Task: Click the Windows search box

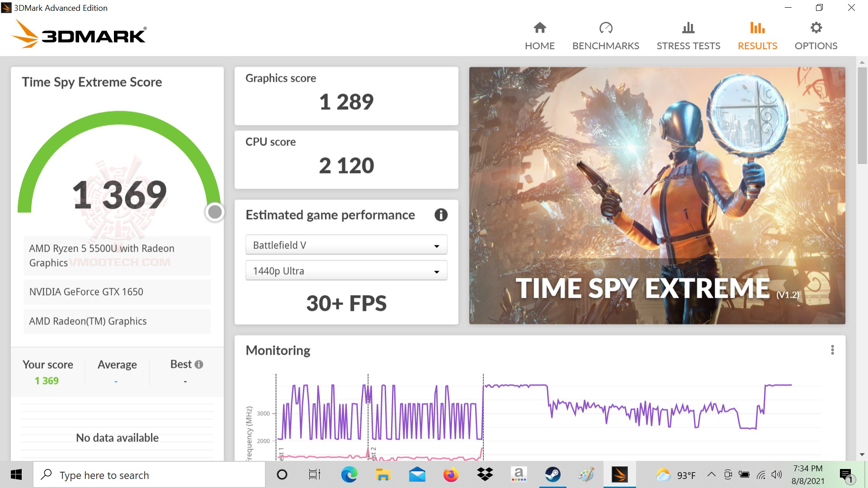Action: [x=149, y=475]
